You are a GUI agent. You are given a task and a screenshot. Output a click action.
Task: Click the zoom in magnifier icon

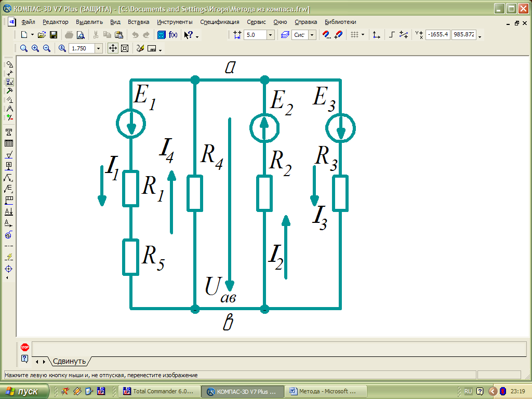[35, 48]
